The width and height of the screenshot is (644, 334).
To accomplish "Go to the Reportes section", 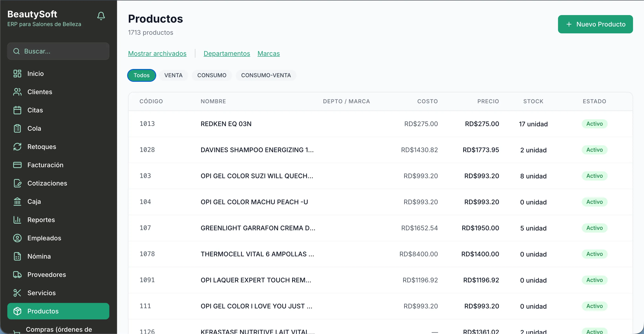I will tap(41, 220).
